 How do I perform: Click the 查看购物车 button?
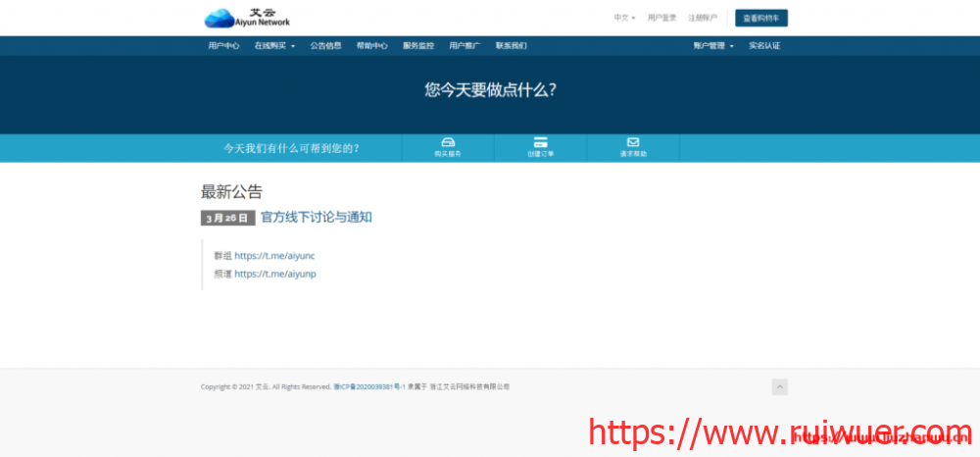tap(760, 18)
